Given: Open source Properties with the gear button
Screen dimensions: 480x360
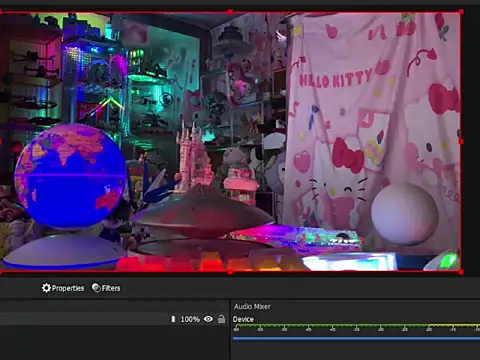Looking at the screenshot, I should pos(63,288).
